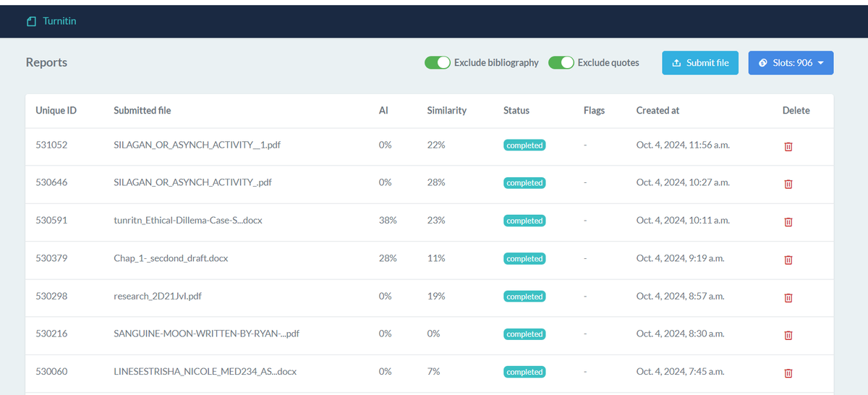Click the 28% AI score of Chap_1 draft
This screenshot has height=395, width=868.
[388, 258]
